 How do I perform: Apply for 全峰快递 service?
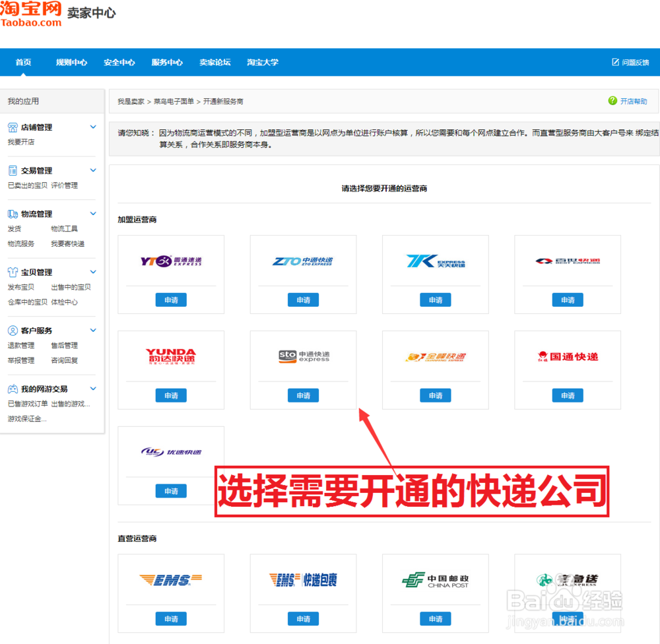point(435,395)
